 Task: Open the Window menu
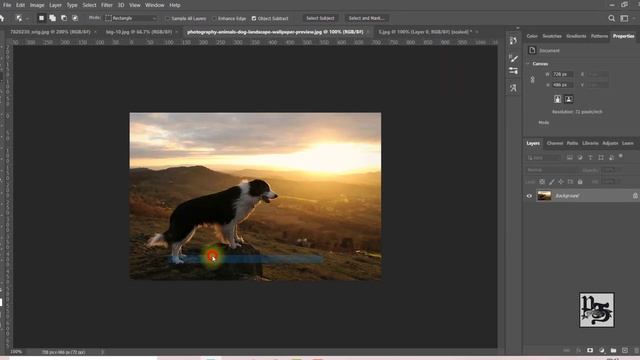coord(154,5)
